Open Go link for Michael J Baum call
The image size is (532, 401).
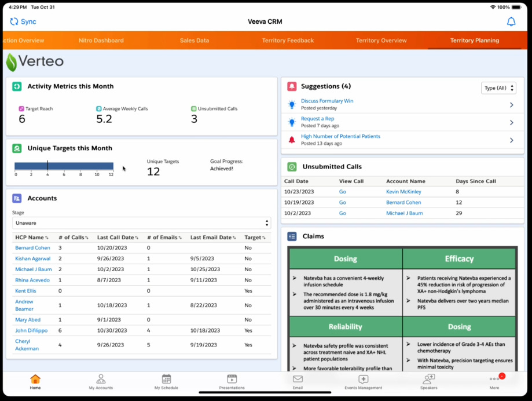[343, 214]
